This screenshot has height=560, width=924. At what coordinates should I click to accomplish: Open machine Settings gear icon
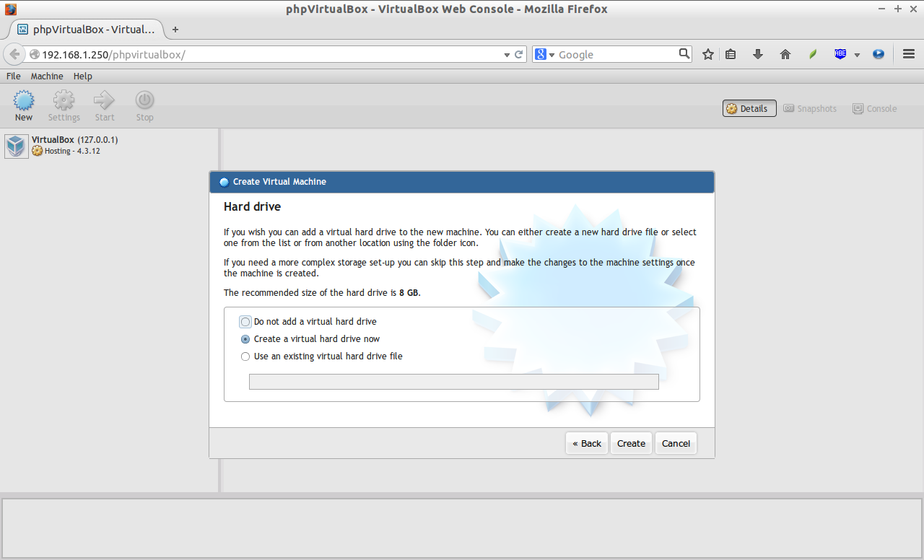(x=64, y=100)
